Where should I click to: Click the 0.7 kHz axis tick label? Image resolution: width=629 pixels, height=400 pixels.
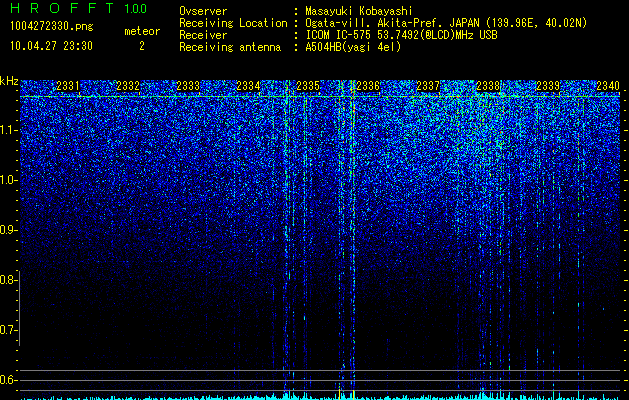tap(8, 330)
